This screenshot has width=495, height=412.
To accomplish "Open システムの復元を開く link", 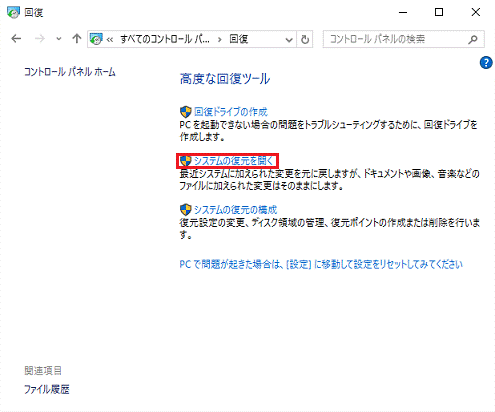I will click(234, 161).
